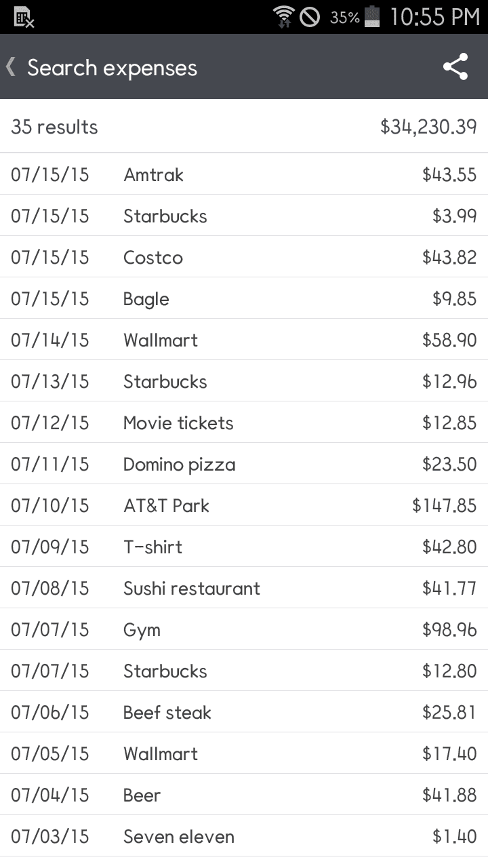
Task: Tap the Gym expense of $98.96
Action: point(244,629)
